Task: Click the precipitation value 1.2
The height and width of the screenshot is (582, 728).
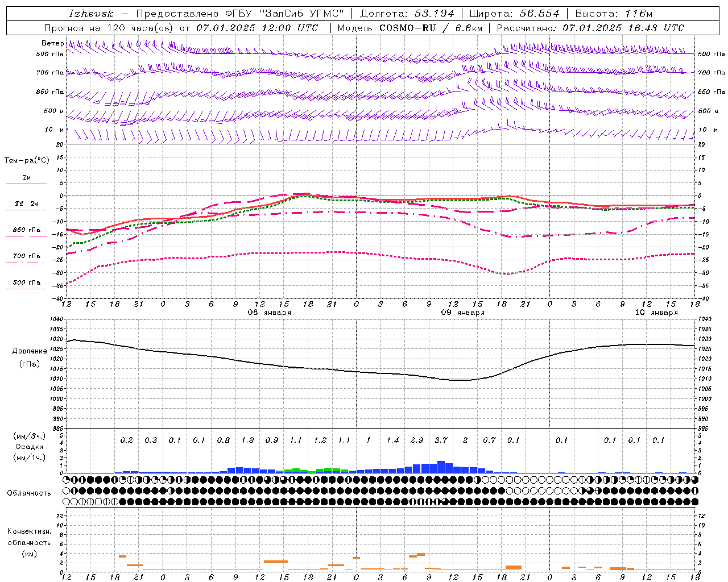Action: tap(320, 440)
